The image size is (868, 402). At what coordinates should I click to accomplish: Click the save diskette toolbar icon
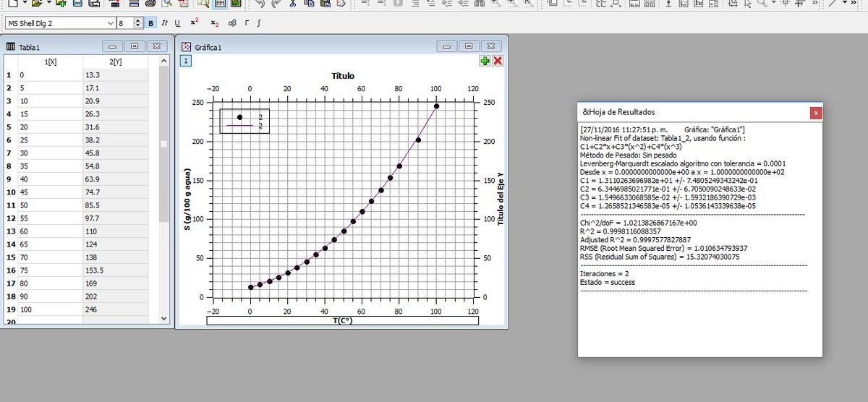coord(77,4)
